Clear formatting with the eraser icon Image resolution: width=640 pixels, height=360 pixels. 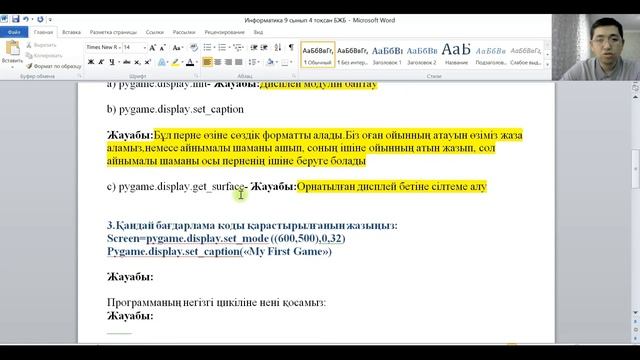194,48
